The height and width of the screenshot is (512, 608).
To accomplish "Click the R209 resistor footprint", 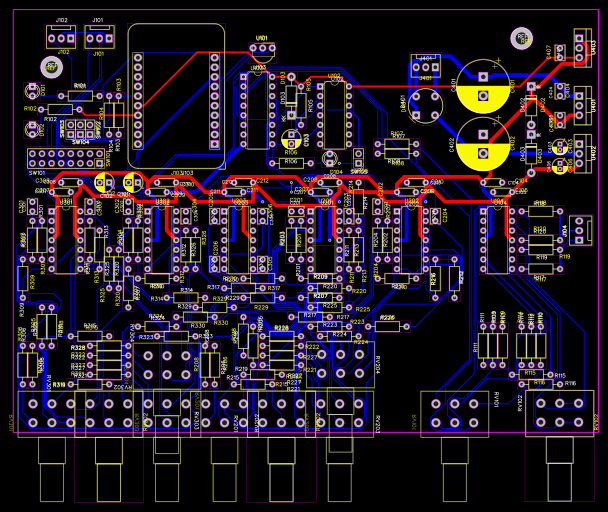I will click(320, 278).
